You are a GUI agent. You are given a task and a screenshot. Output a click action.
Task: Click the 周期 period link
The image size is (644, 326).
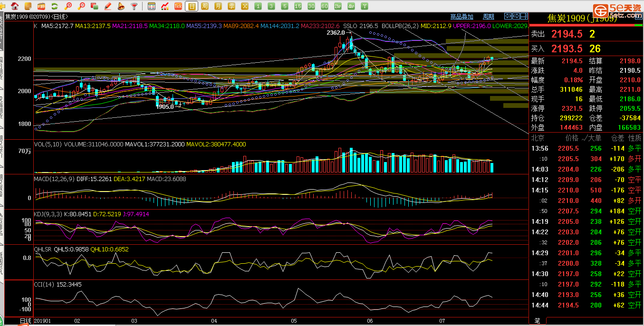489,17
